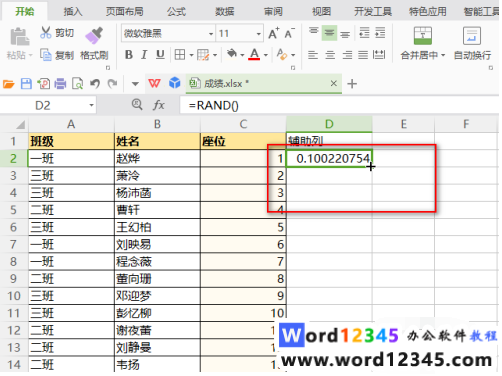Open the 页面布局 ribbon tab

tap(124, 11)
